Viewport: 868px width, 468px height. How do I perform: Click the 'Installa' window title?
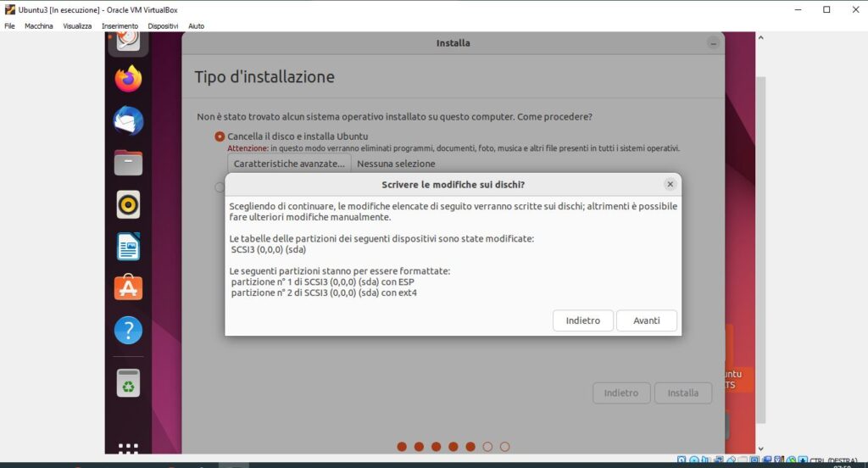pos(453,43)
